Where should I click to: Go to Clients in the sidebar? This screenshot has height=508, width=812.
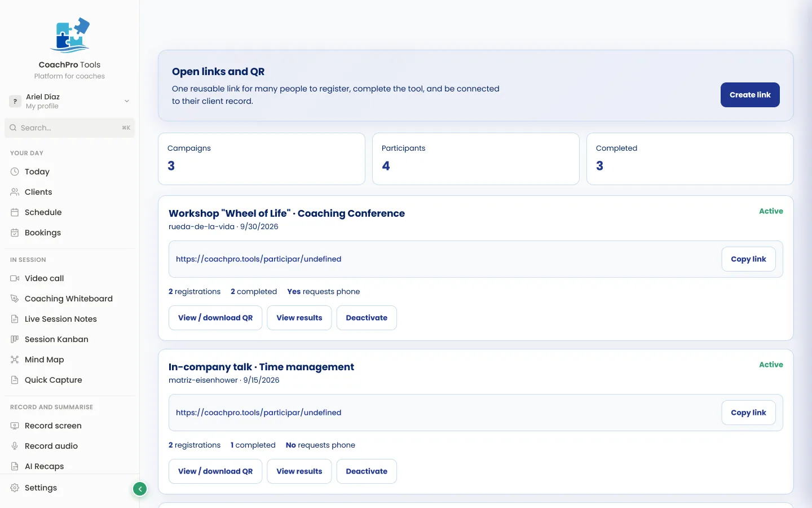[x=69, y=192]
